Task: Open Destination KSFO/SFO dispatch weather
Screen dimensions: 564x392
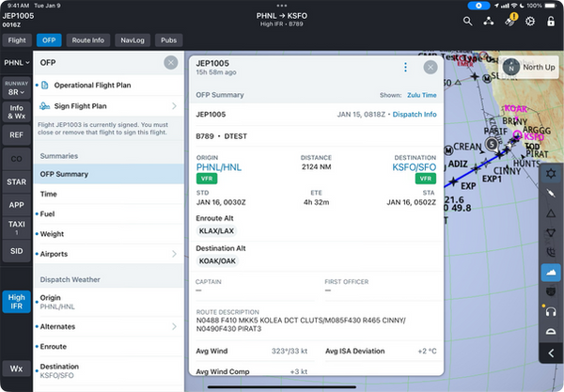Action: click(109, 370)
